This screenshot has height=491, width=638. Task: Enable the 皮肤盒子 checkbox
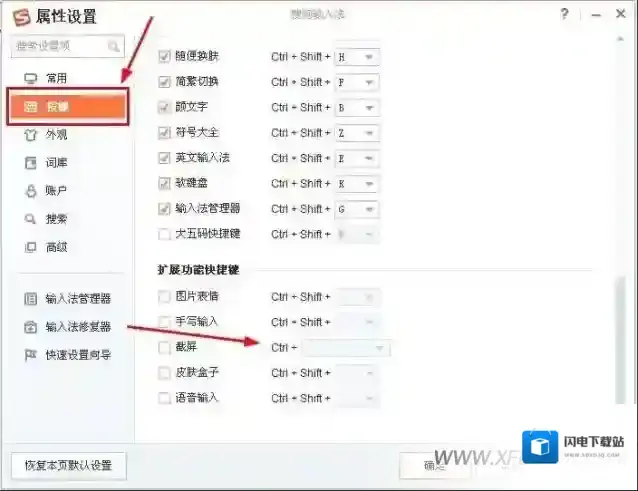164,373
